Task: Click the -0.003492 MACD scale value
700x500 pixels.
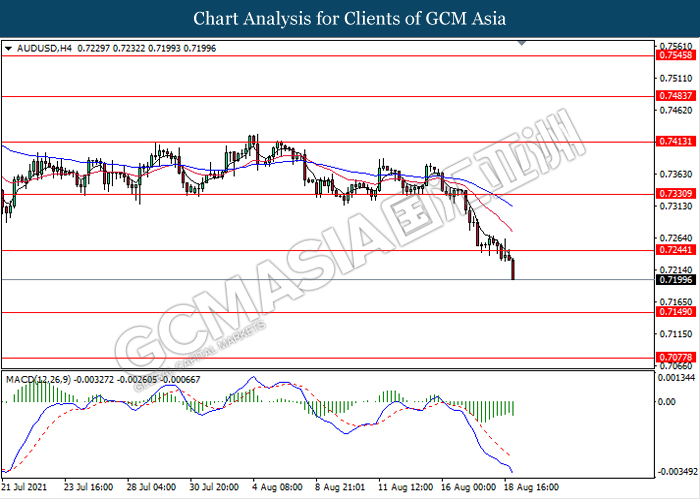Action: tap(677, 471)
